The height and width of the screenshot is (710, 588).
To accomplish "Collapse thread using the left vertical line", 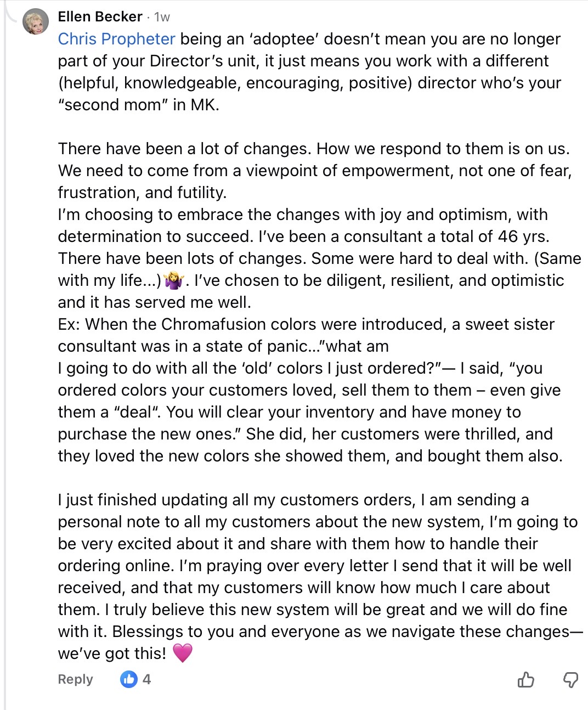I will (x=5, y=384).
